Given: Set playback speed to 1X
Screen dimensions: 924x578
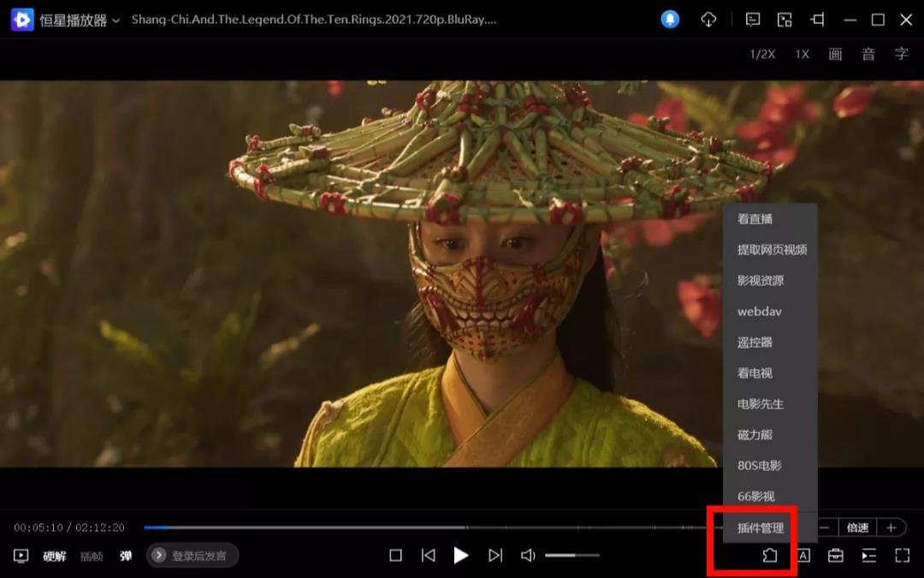Looking at the screenshot, I should 802,54.
